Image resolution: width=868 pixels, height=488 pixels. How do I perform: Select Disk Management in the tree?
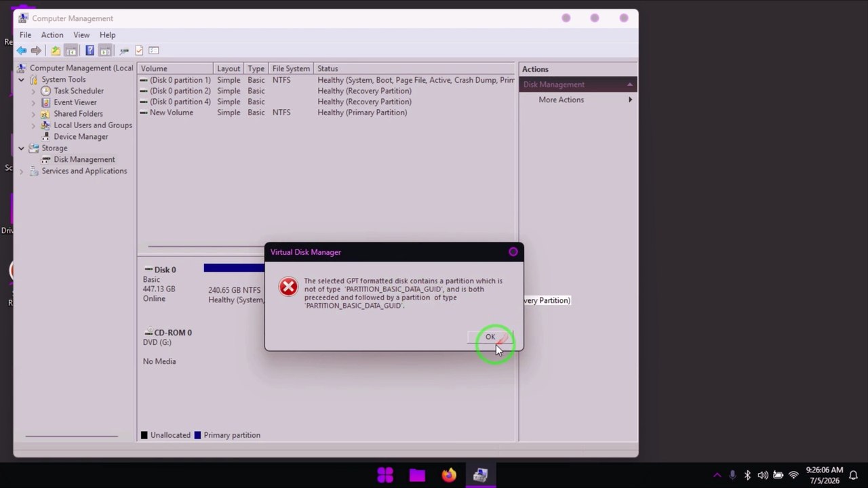[84, 159]
